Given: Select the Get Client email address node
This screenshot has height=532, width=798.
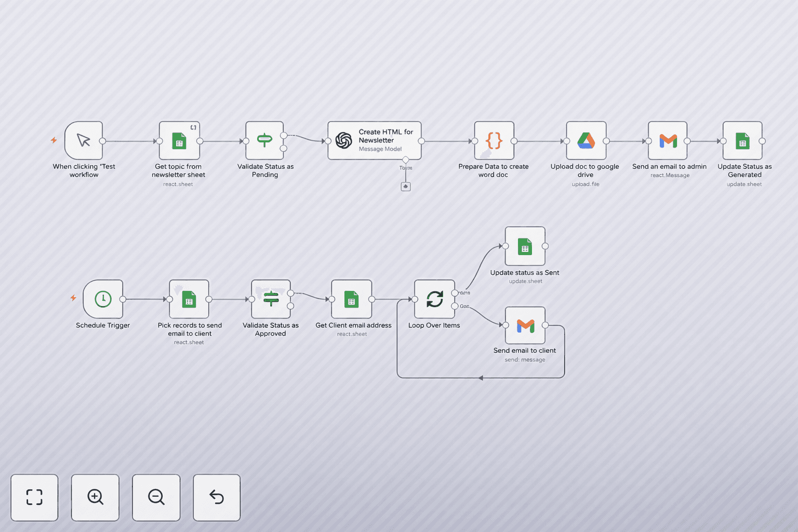Looking at the screenshot, I should (351, 299).
